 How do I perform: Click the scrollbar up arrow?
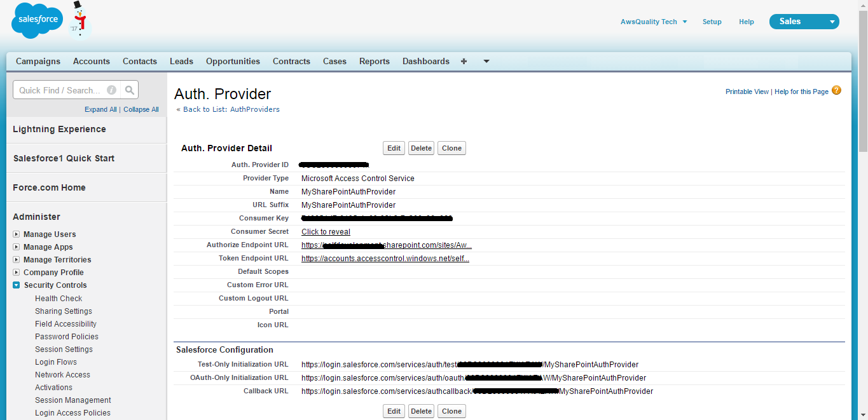coord(863,5)
